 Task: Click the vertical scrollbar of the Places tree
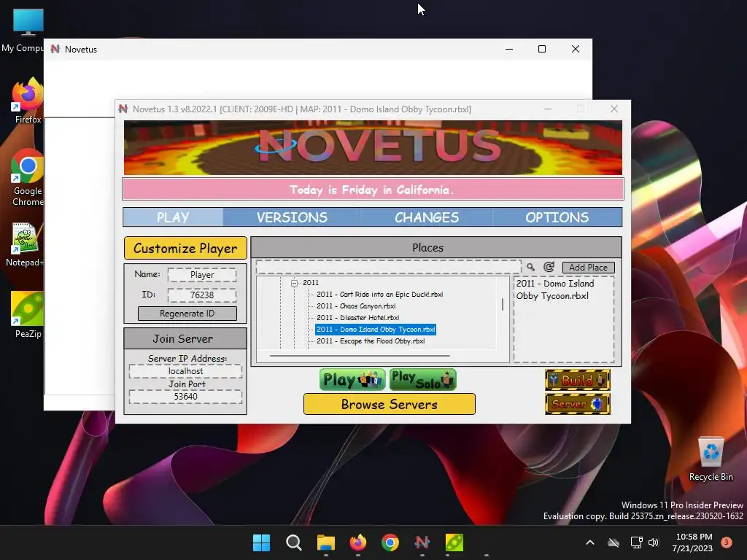tap(503, 305)
